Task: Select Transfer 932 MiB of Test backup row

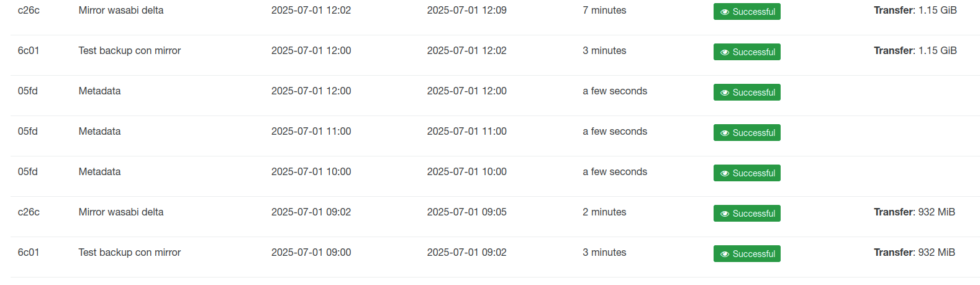Action: point(914,253)
